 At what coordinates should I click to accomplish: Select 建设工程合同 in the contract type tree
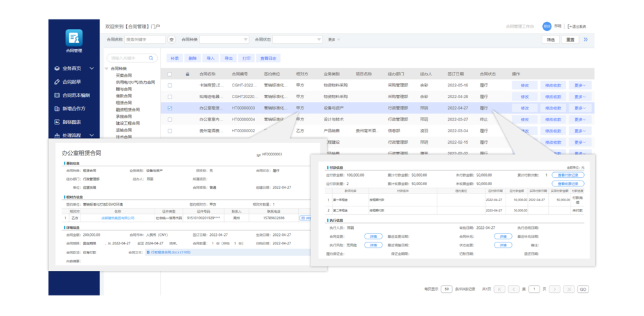click(x=128, y=123)
